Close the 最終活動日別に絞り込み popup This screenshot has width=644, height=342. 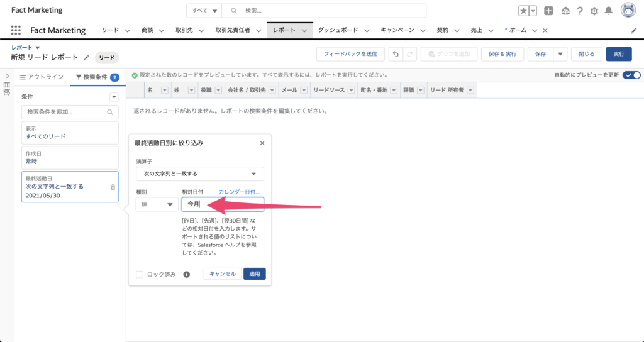(x=262, y=143)
